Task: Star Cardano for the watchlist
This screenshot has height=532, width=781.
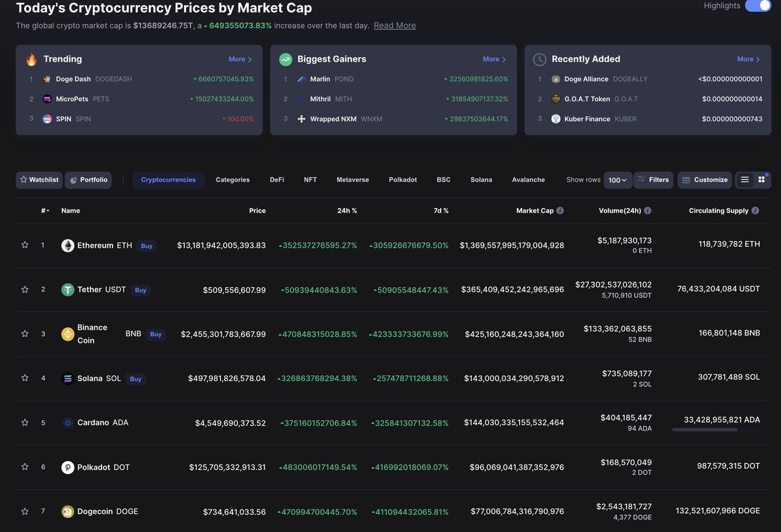Action: [25, 423]
